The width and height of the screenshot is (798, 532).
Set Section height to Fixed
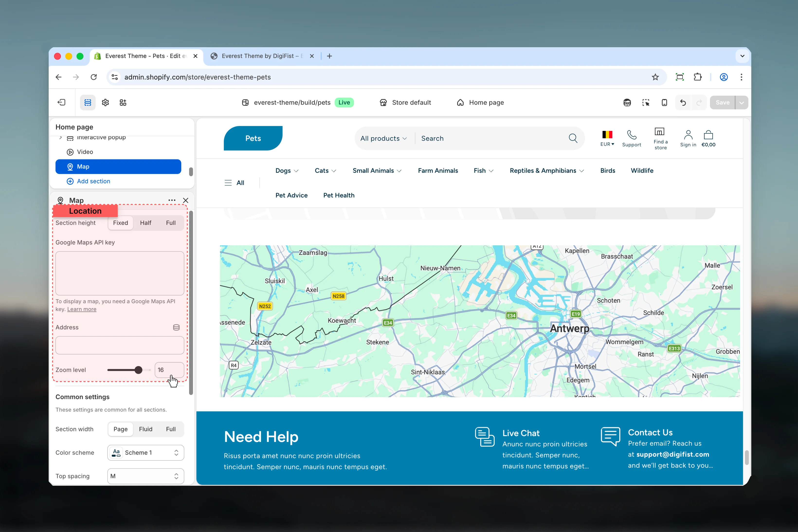pos(120,223)
